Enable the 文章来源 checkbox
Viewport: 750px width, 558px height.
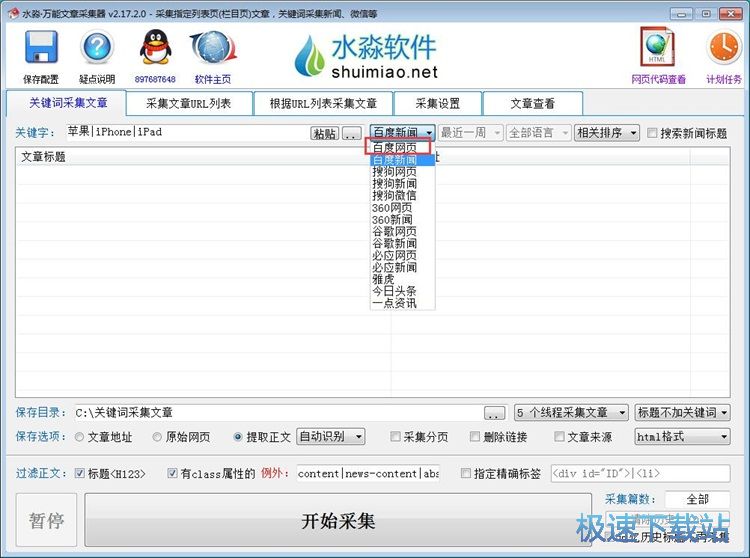pyautogui.click(x=559, y=437)
